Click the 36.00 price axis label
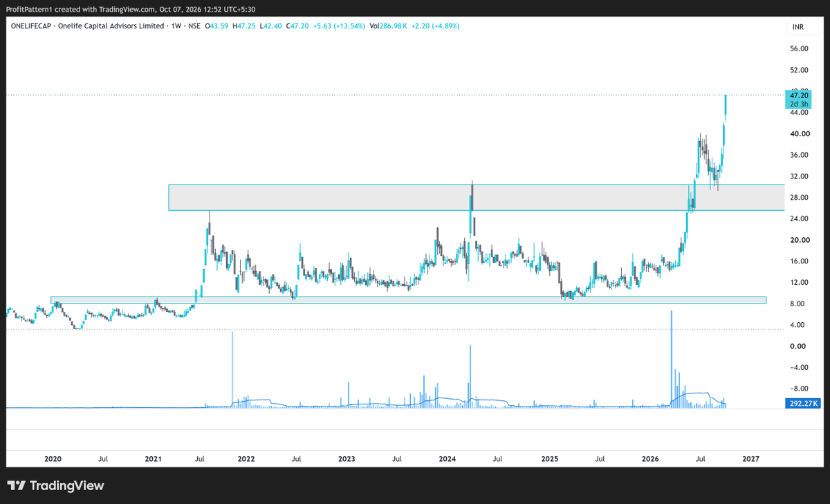 click(x=800, y=156)
